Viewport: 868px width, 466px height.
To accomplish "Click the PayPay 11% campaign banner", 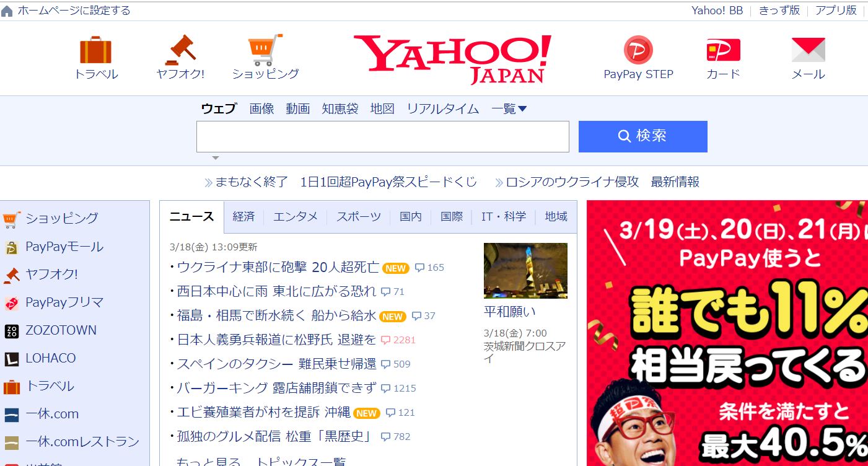I will 727,333.
